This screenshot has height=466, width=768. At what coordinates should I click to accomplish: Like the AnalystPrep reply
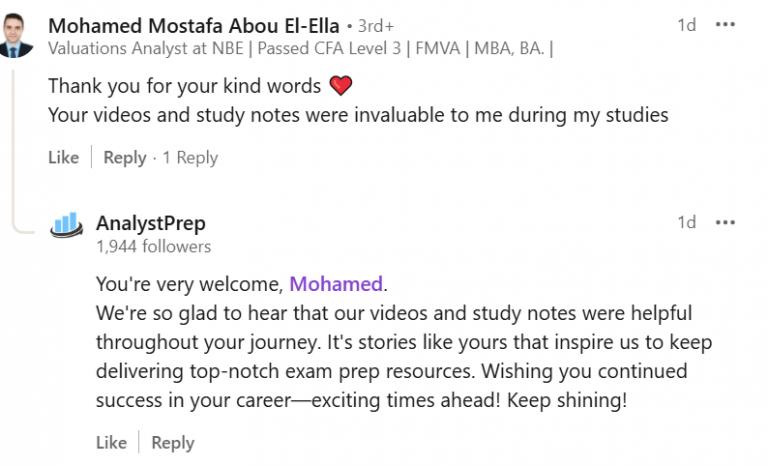point(111,442)
